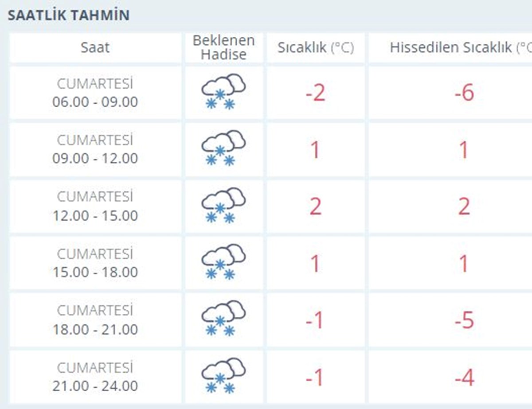
Task: Click the snow icon for 15.00 - 18.00
Action: point(223,263)
